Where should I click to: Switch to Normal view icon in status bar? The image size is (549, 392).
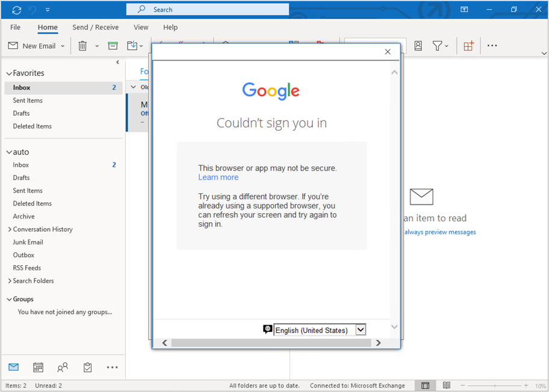(x=426, y=386)
